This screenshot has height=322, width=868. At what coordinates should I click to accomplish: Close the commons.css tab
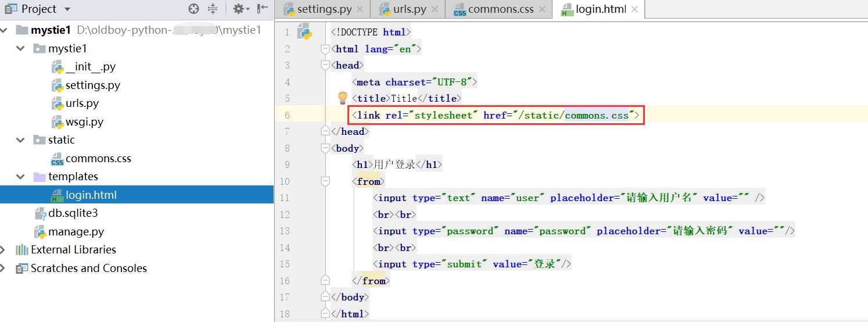click(x=542, y=9)
